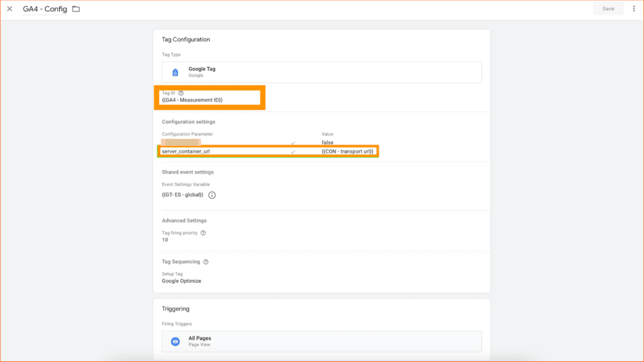Select the blue Google Tag type icon
This screenshot has height=362, width=644.
coord(175,72)
